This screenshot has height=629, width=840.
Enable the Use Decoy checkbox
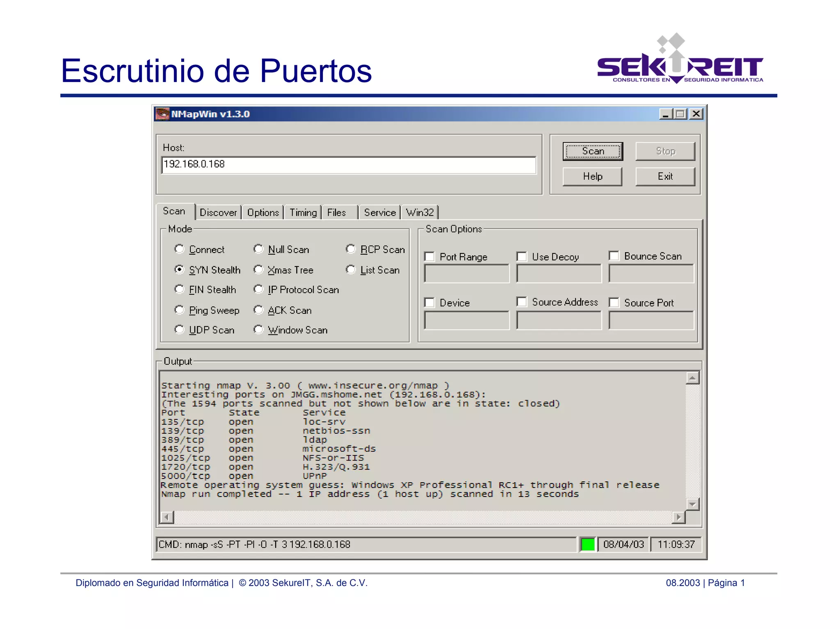click(x=522, y=257)
